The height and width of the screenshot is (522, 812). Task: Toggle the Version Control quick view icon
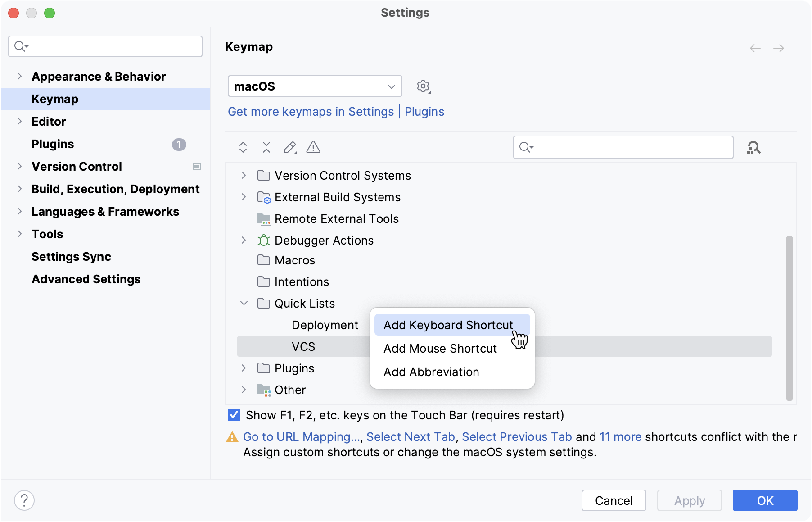point(196,166)
